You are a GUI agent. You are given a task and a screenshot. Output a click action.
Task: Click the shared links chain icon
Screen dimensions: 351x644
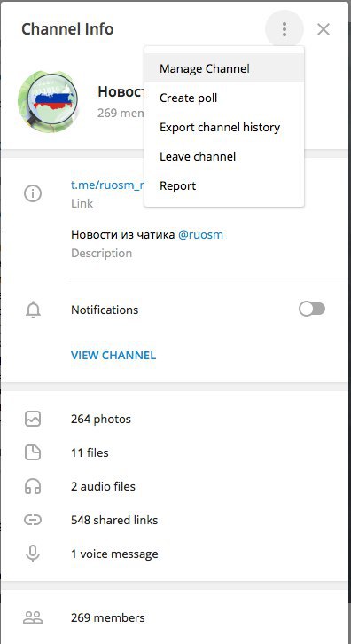tap(33, 521)
